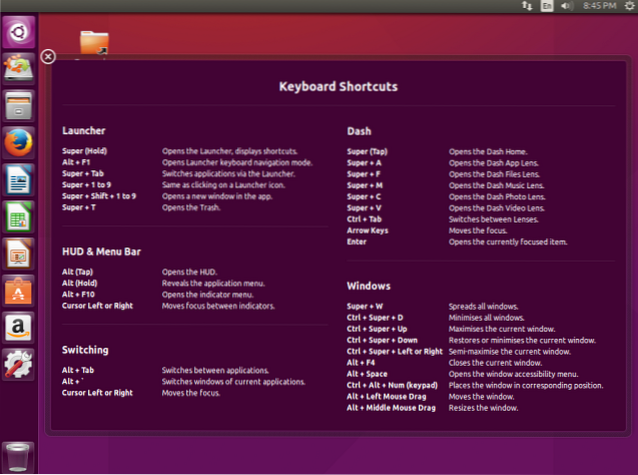Viewport: 638px width, 475px height.
Task: Open the En keyboard layout menu
Action: tap(548, 7)
